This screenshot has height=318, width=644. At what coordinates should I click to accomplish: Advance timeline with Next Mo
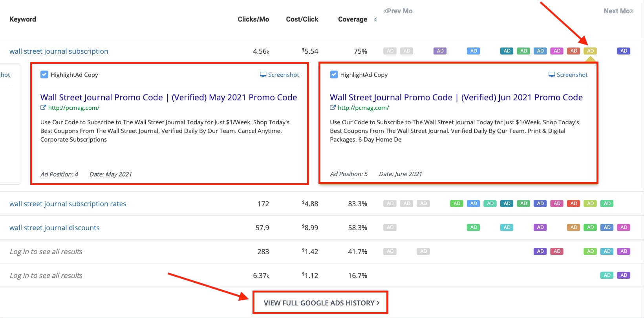click(618, 11)
